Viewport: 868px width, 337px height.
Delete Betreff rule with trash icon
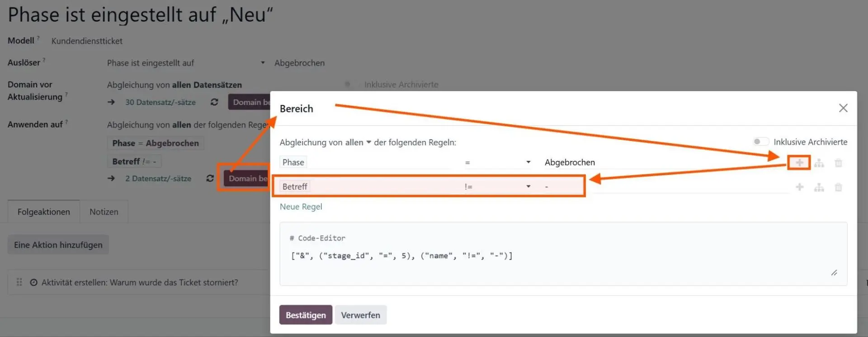[x=838, y=187]
